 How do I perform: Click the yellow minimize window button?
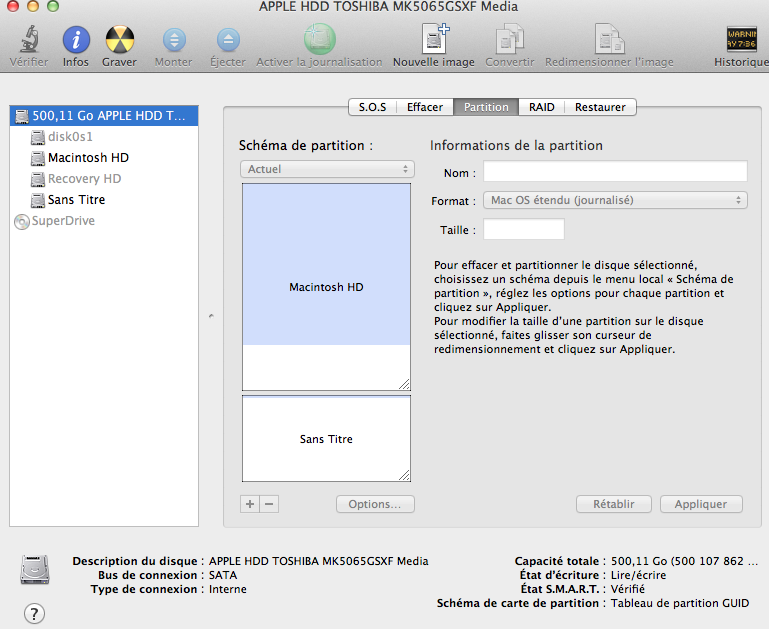tap(33, 6)
